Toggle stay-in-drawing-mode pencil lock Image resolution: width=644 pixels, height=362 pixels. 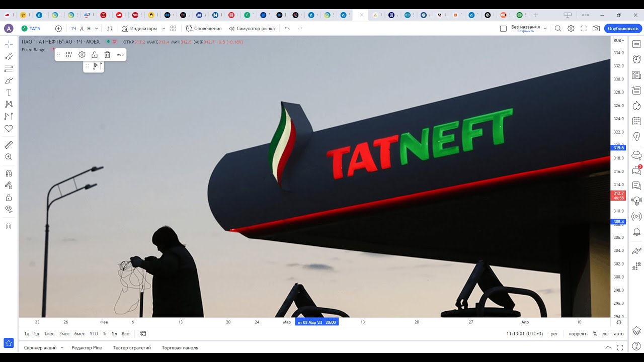click(x=9, y=185)
